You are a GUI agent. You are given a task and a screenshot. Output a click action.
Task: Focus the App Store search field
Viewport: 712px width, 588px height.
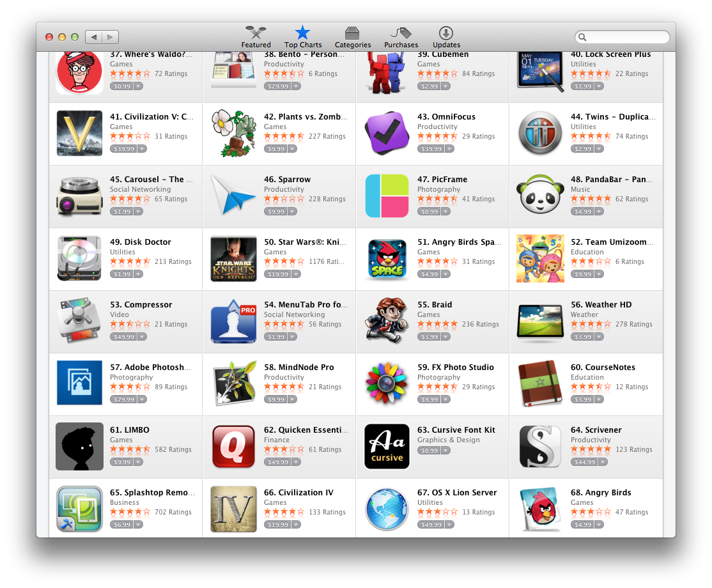(622, 37)
